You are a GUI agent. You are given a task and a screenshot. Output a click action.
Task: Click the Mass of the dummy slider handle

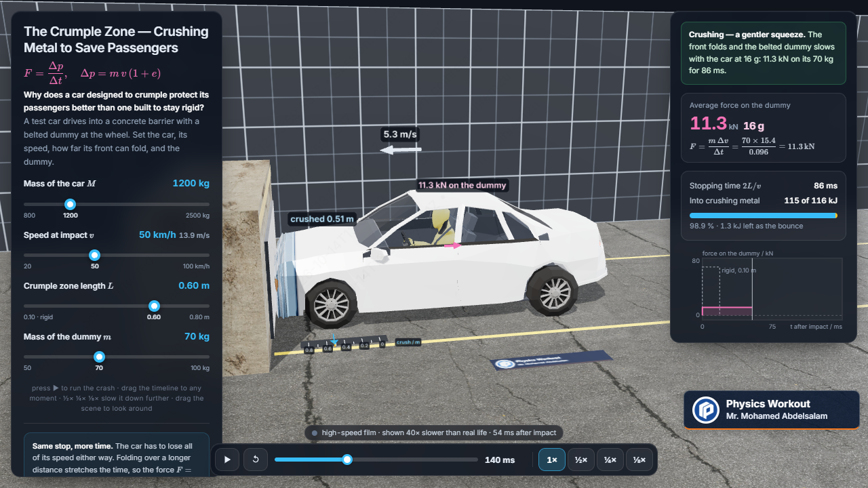point(99,357)
